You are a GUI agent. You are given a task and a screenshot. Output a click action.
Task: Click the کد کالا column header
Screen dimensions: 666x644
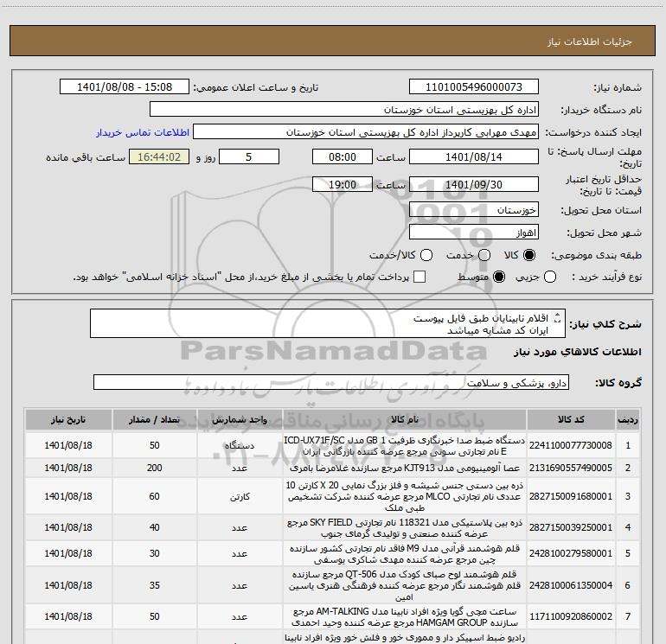571,420
